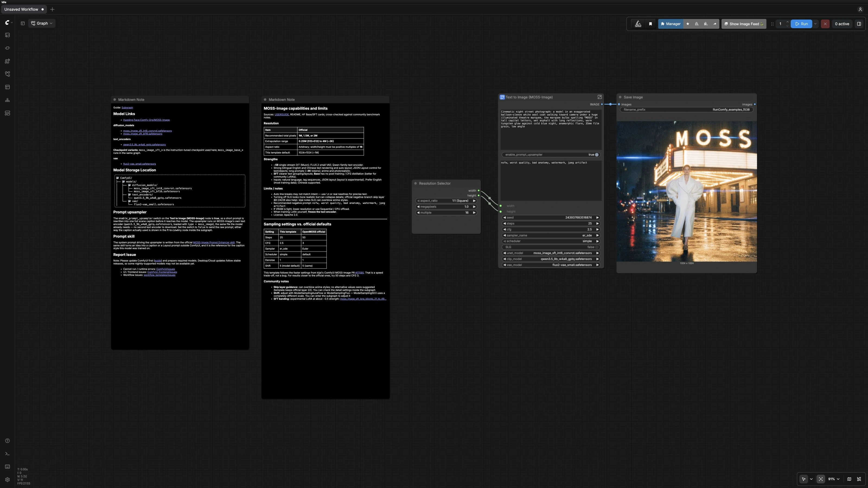Open the ComfyUI logo main menu

tap(9, 23)
